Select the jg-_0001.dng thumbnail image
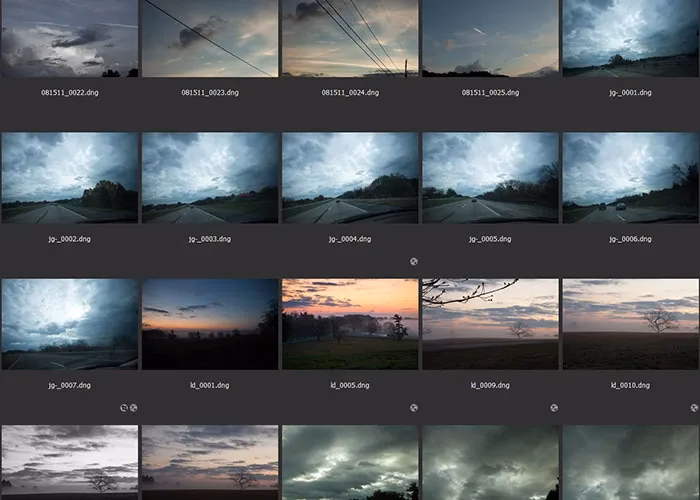Screen dimensions: 700x500 (x=630, y=38)
